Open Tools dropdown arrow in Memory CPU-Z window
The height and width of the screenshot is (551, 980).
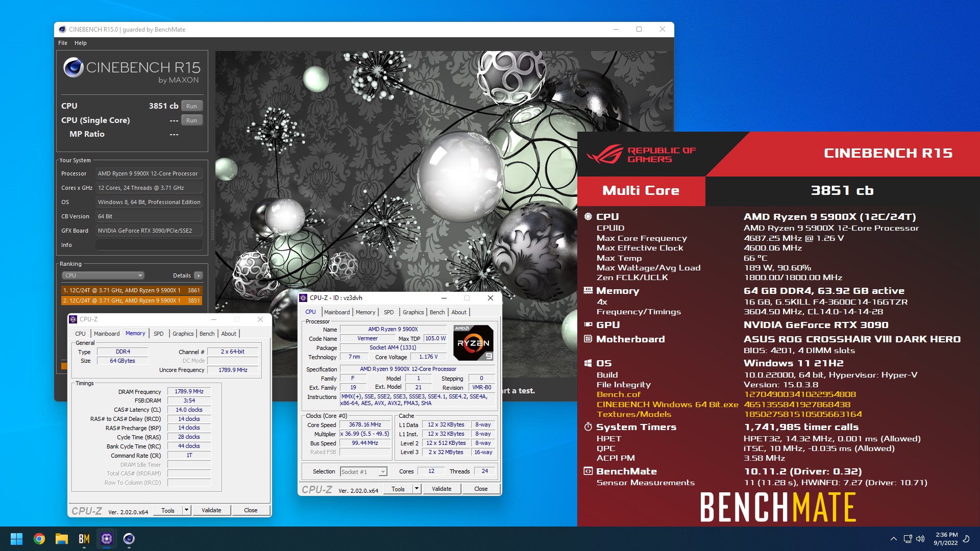pos(187,510)
